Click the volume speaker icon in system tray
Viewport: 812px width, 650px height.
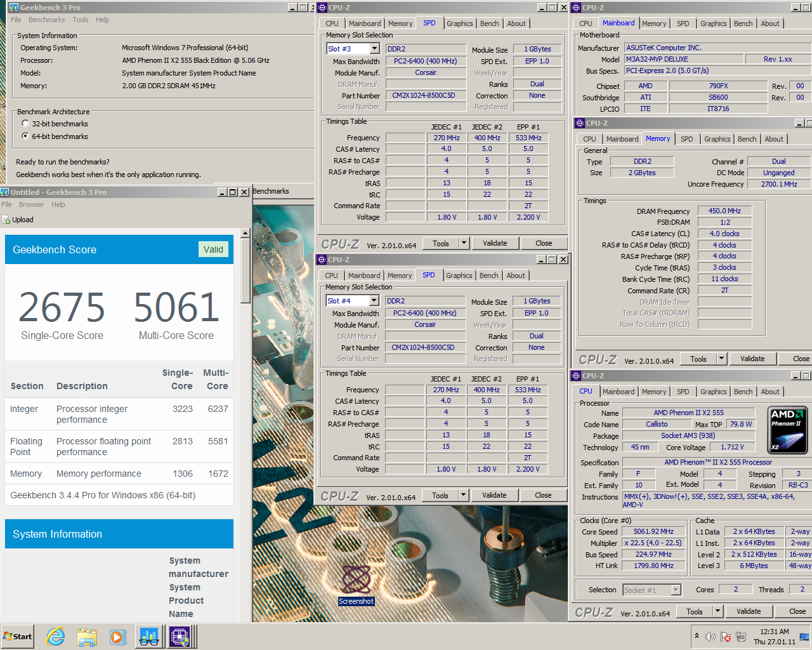click(x=710, y=637)
